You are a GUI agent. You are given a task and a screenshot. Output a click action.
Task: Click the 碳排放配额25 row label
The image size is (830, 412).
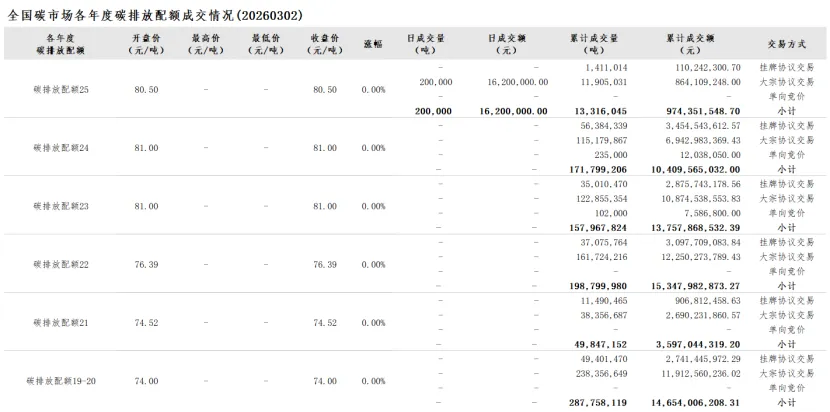pyautogui.click(x=62, y=89)
